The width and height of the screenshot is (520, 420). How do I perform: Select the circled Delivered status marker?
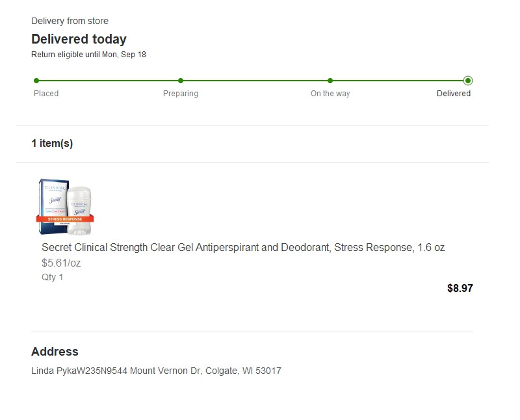pos(468,81)
